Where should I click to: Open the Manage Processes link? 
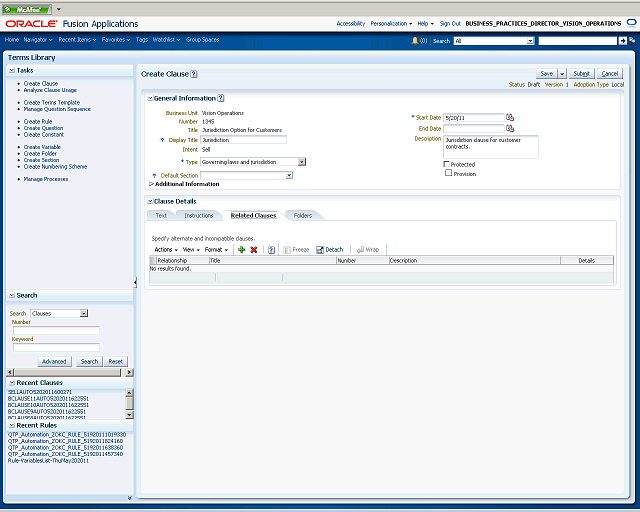click(x=46, y=179)
